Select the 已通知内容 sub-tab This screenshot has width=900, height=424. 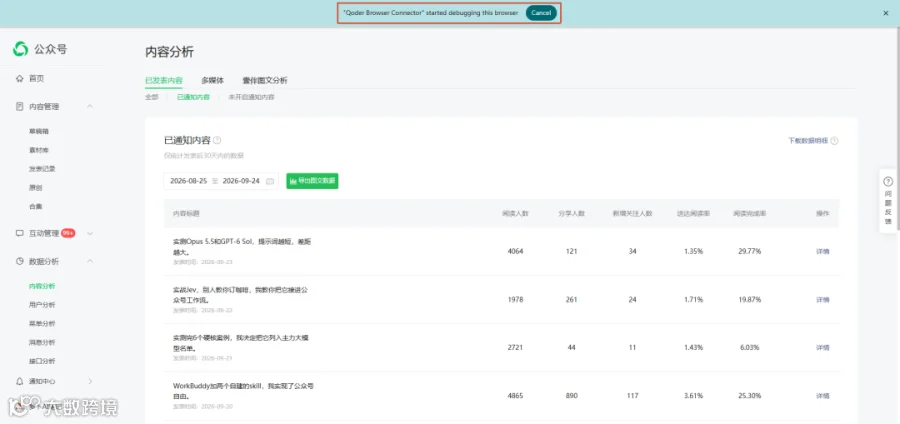[x=193, y=98]
